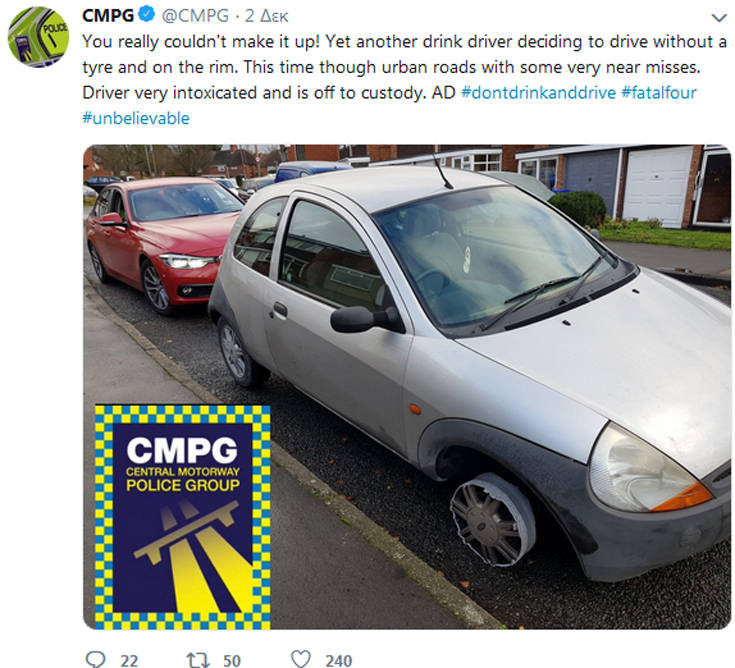The height and width of the screenshot is (668, 735).
Task: Click the retweet arrows icon
Action: click(x=198, y=660)
